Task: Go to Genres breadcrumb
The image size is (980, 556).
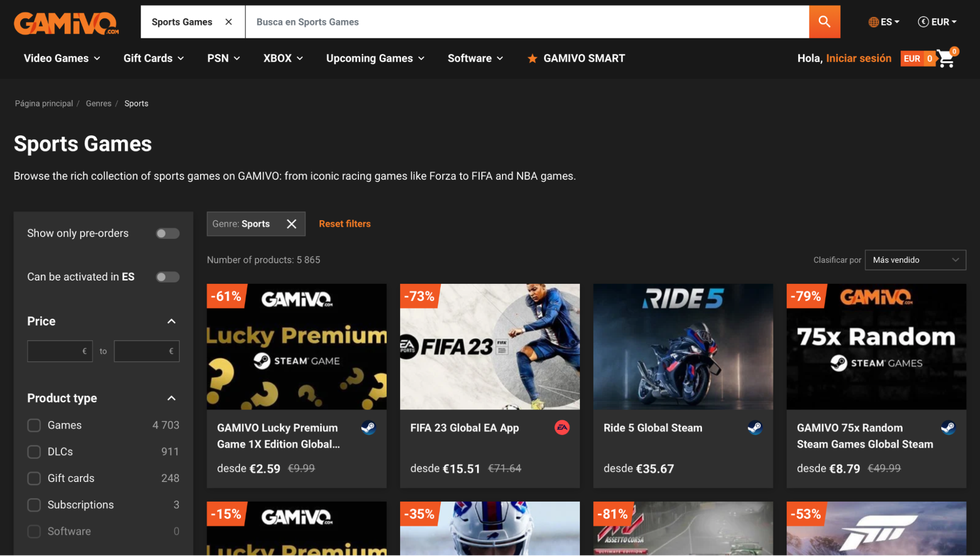Action: [x=99, y=103]
